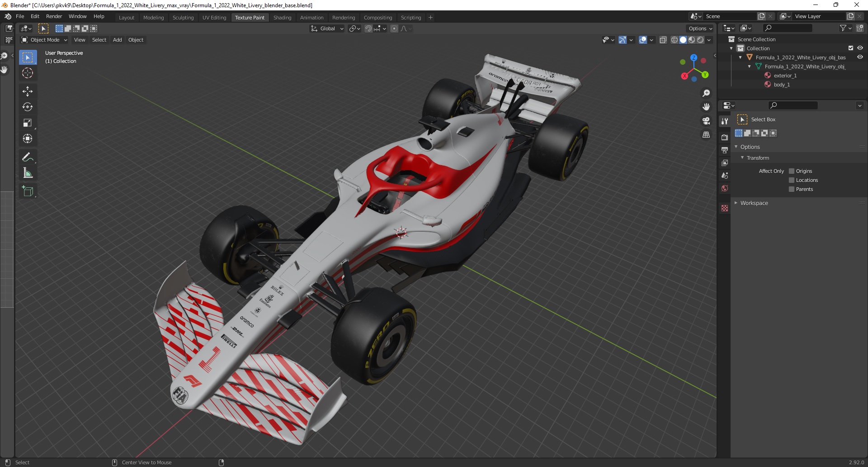The width and height of the screenshot is (868, 467).
Task: Click the X axis on the navigation gizmo
Action: (x=684, y=76)
